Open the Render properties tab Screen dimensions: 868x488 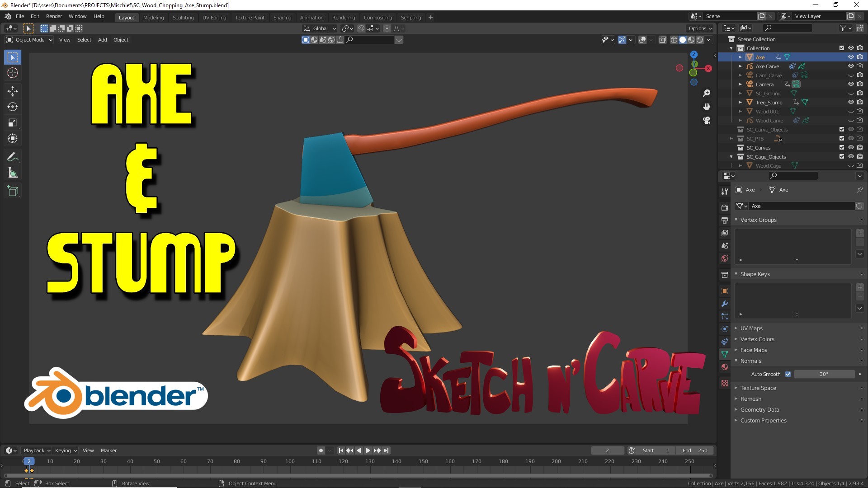pyautogui.click(x=725, y=208)
